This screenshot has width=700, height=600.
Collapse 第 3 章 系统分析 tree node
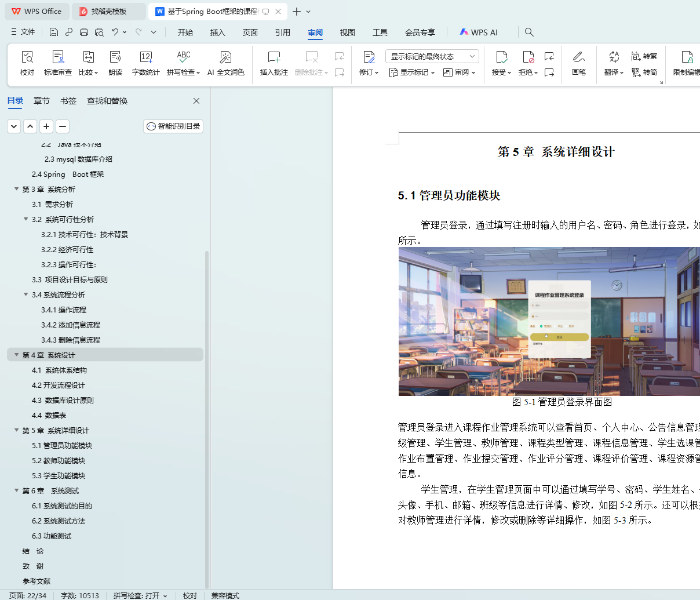point(17,189)
